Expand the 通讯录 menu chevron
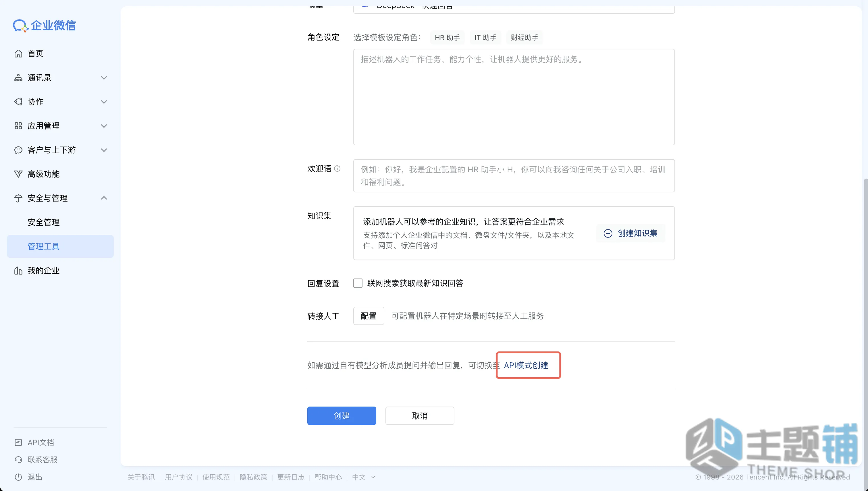The image size is (868, 491). pyautogui.click(x=104, y=78)
